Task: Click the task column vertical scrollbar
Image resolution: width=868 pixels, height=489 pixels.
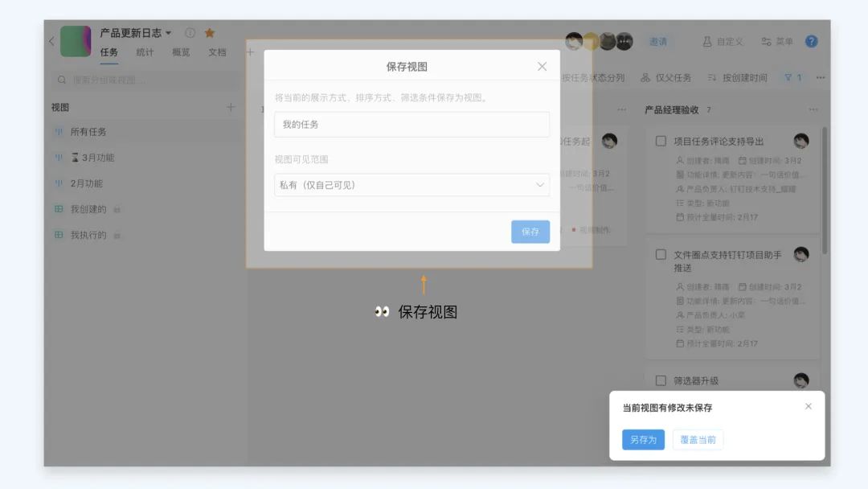Action: coord(825,191)
